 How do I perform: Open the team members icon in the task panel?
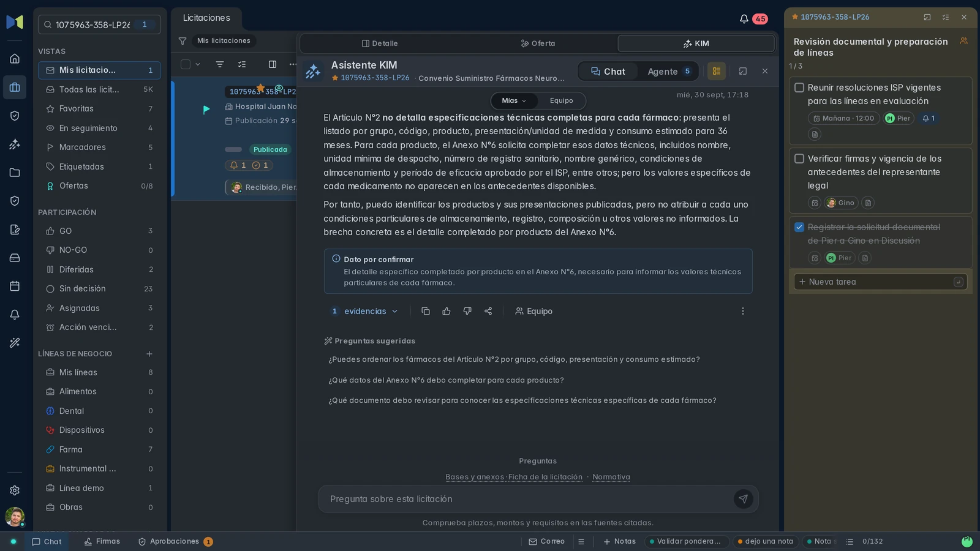coord(963,41)
